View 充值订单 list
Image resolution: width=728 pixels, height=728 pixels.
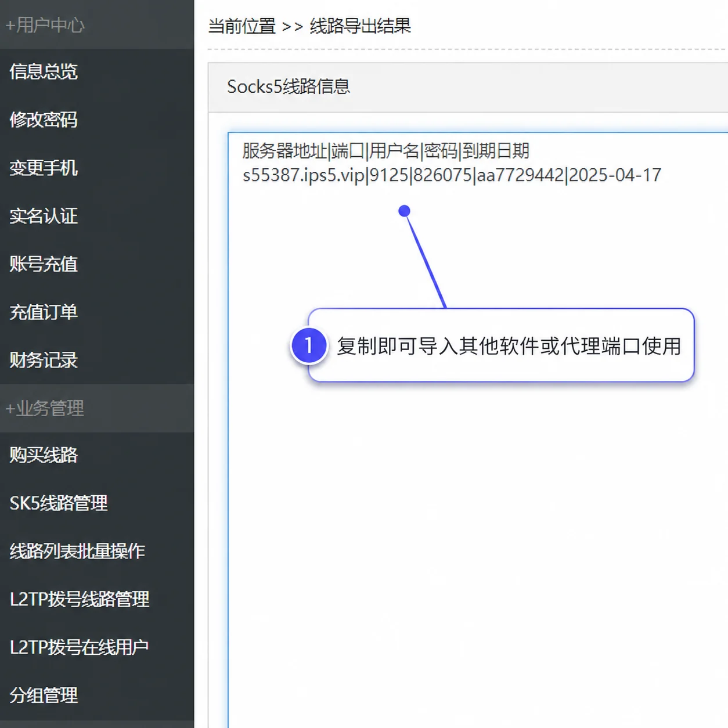pyautogui.click(x=44, y=312)
